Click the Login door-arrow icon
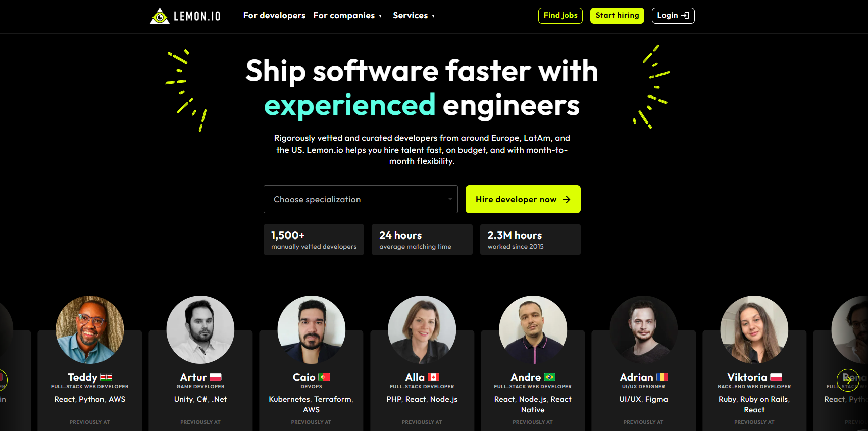The image size is (868, 431). pyautogui.click(x=685, y=16)
